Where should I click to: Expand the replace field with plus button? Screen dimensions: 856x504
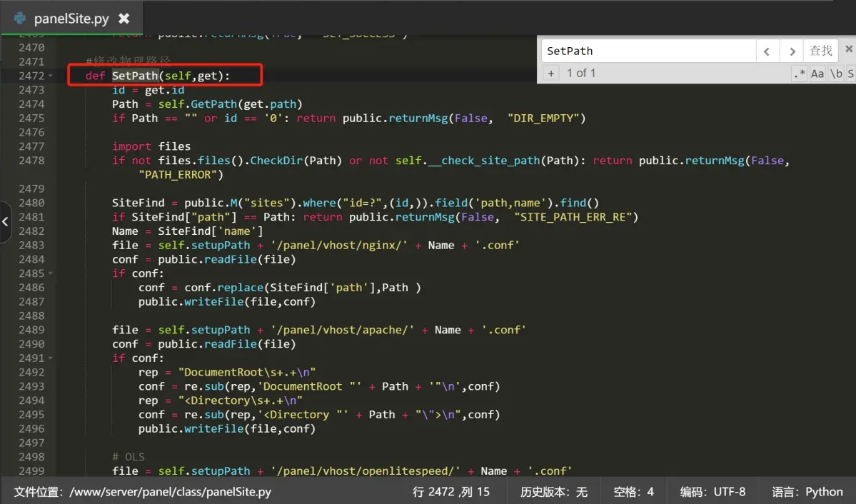coord(550,73)
